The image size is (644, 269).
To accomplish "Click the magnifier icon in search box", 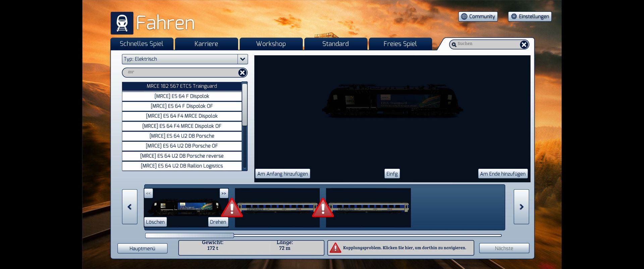I will pos(454,44).
